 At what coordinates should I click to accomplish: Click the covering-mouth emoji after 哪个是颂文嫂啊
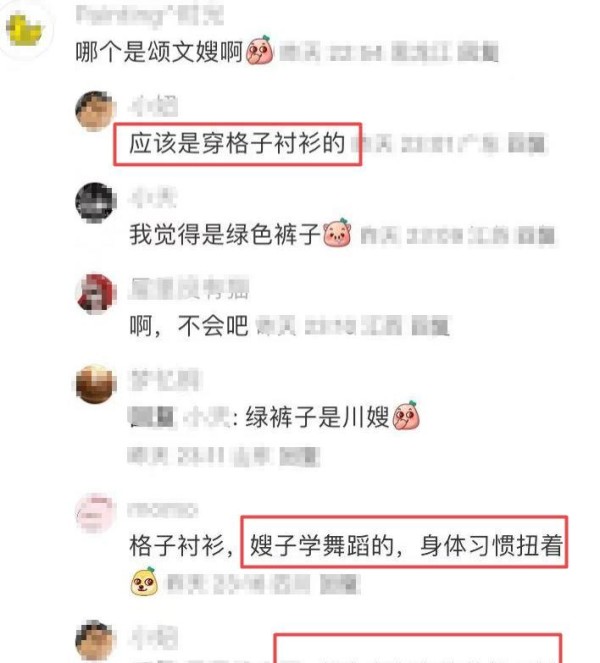[x=260, y=50]
